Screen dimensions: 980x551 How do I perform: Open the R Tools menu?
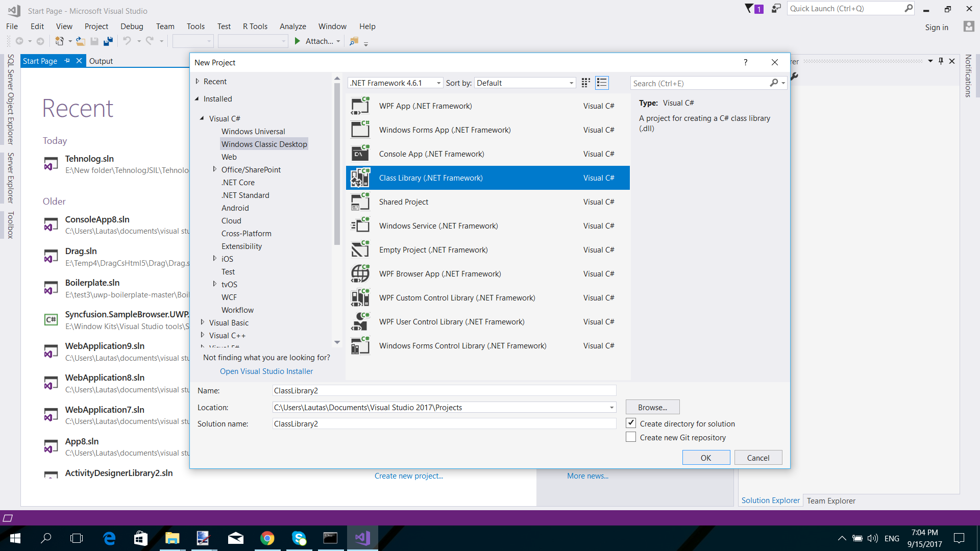[255, 27]
